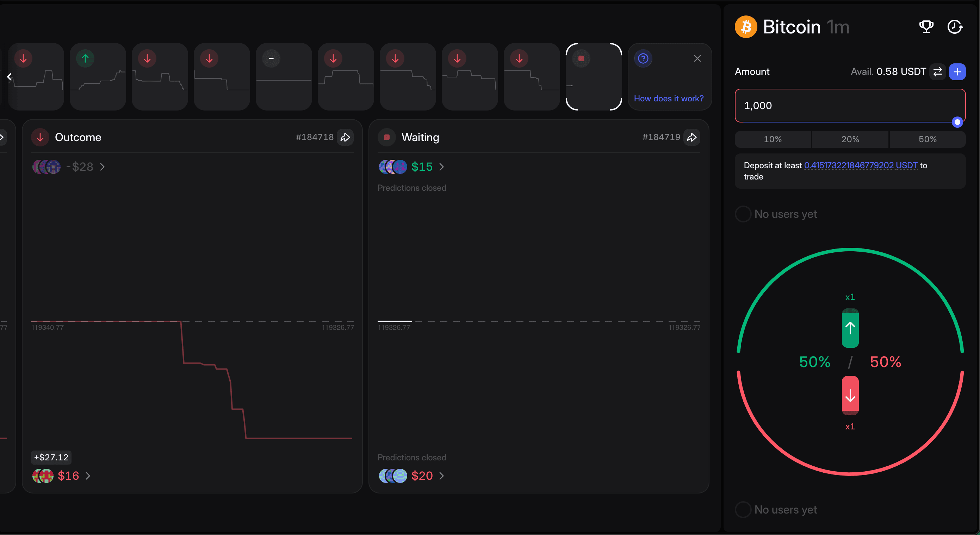Expand the $16 participants list
The width and height of the screenshot is (980, 535).
click(x=88, y=476)
